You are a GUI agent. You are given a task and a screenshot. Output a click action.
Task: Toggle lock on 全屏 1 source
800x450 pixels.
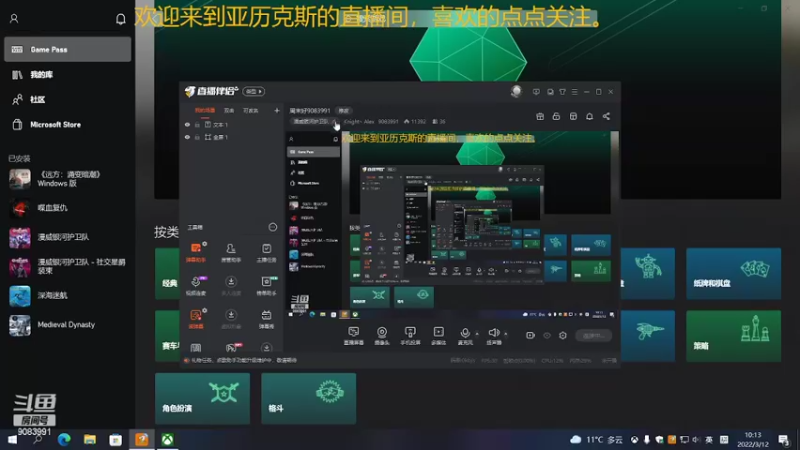pos(197,137)
